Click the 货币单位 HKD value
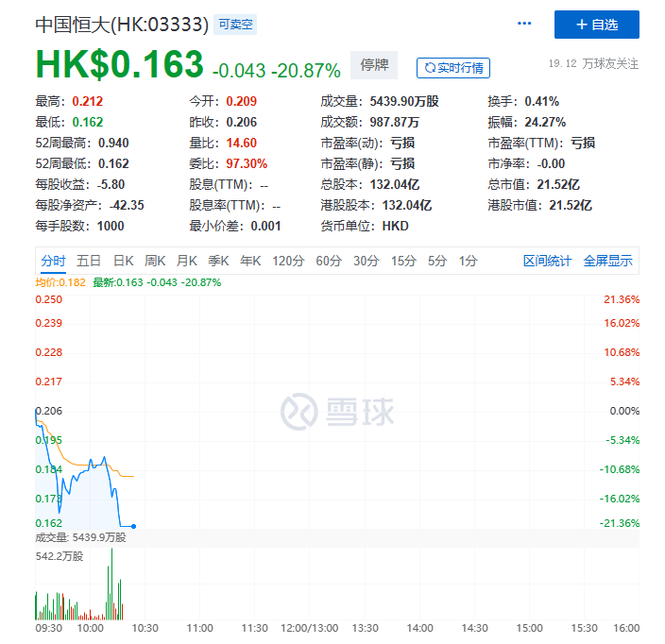 coord(395,226)
